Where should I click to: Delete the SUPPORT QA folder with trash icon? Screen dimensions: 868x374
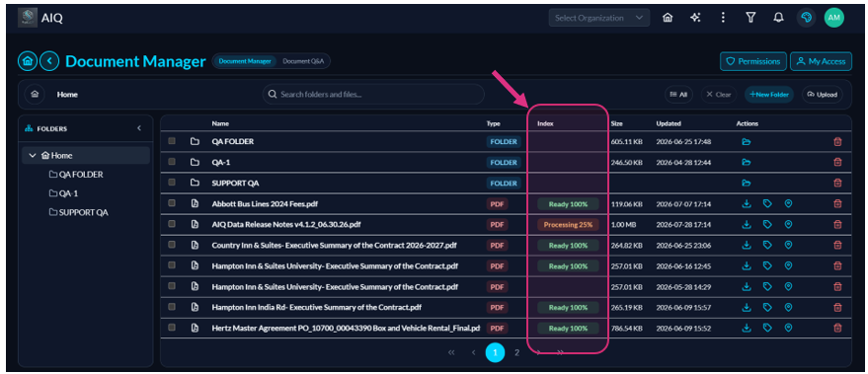[837, 184]
